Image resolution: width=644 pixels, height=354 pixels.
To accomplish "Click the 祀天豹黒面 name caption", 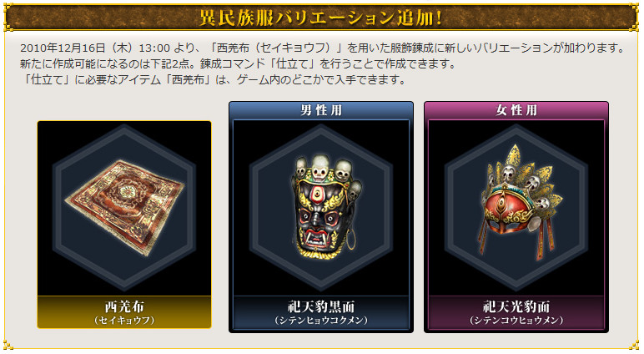I will point(321,306).
